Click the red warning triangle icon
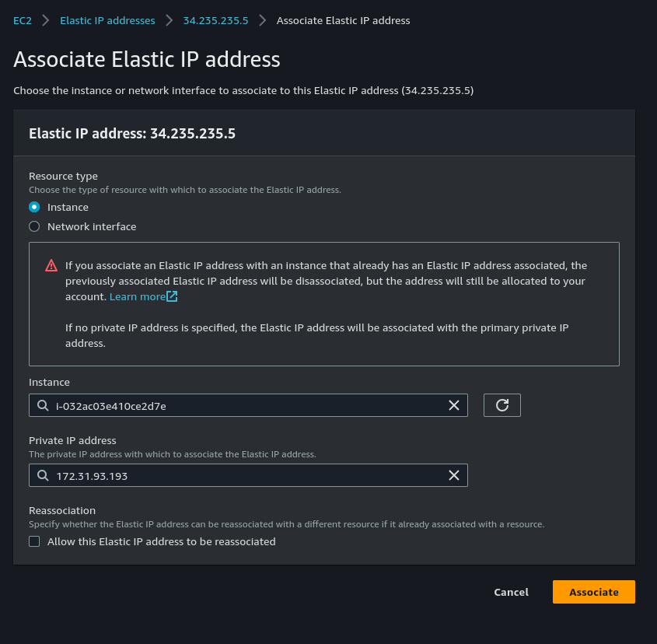This screenshot has width=657, height=644. point(51,265)
